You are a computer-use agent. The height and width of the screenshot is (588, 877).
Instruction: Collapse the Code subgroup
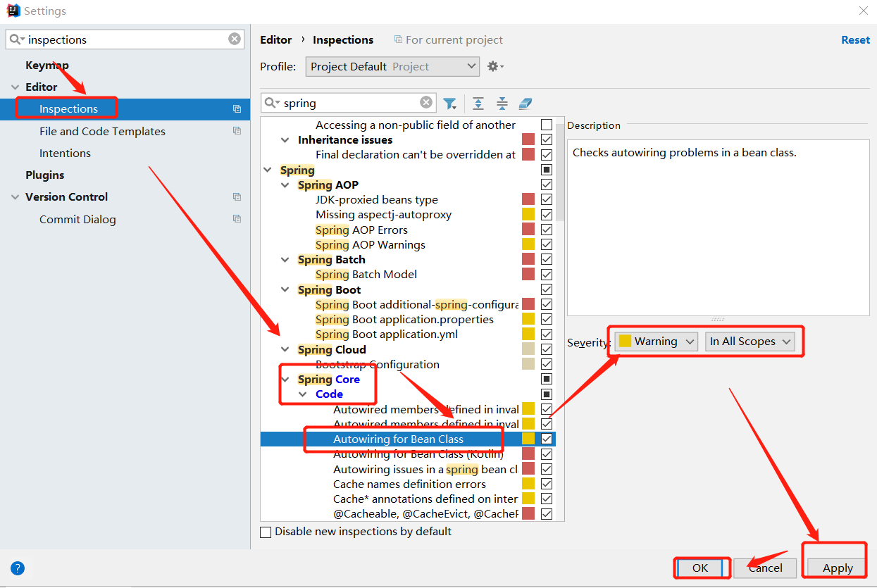point(303,394)
